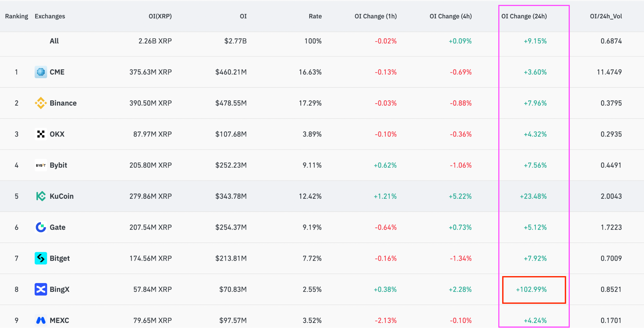
Task: Click the MEXC logo icon
Action: click(41, 320)
